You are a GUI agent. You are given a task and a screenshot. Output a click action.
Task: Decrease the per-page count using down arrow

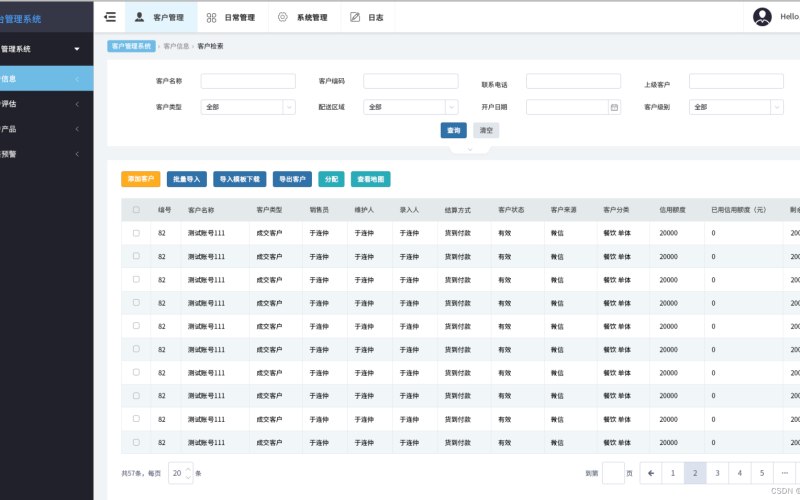pos(188,477)
